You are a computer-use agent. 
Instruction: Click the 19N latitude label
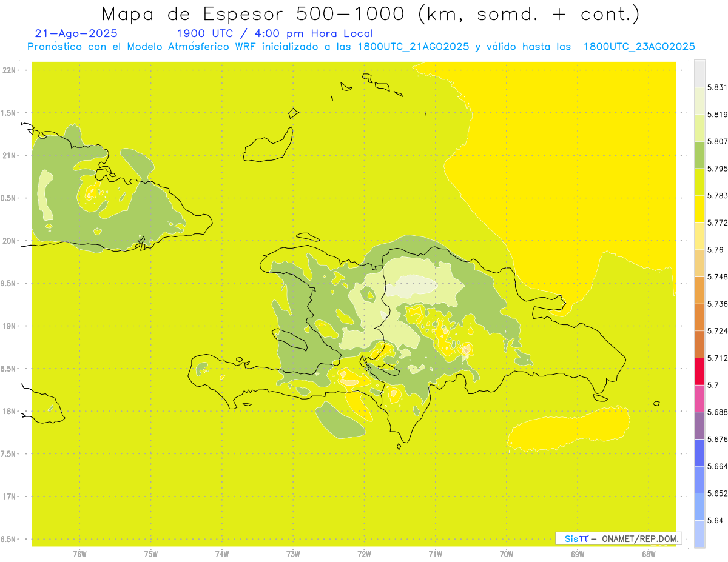pyautogui.click(x=9, y=326)
